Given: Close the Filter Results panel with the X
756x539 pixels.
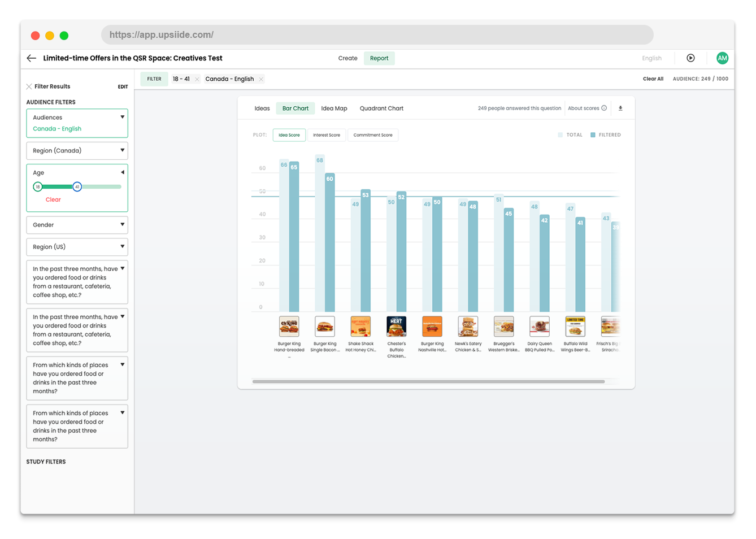Looking at the screenshot, I should pyautogui.click(x=29, y=86).
